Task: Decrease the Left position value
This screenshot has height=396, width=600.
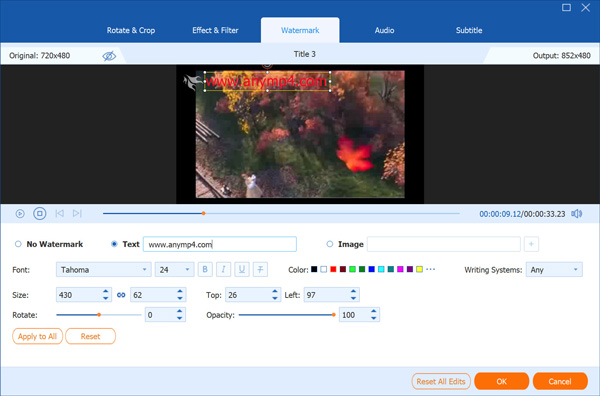Action: (353, 298)
